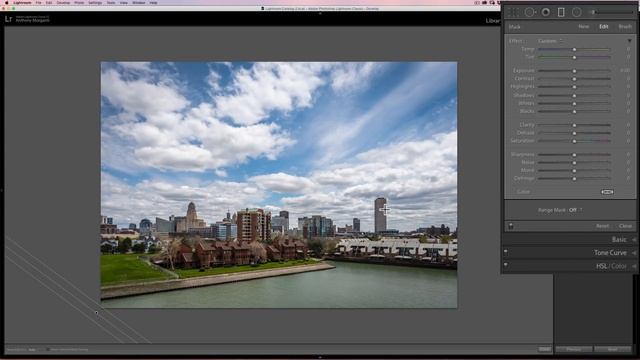Click the Blacks slider handle
Viewport: 640px width, 360px height.
[x=574, y=111]
